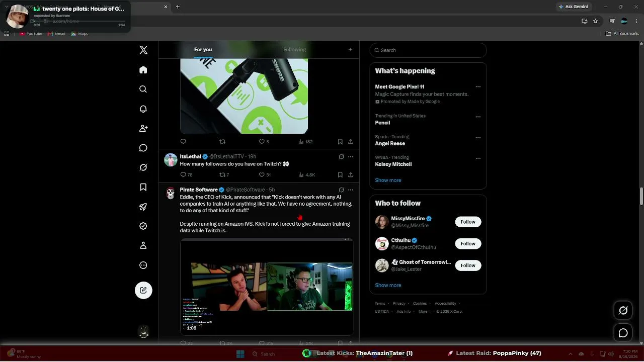
Task: Bookmark the ItsLethal post
Action: (x=340, y=174)
